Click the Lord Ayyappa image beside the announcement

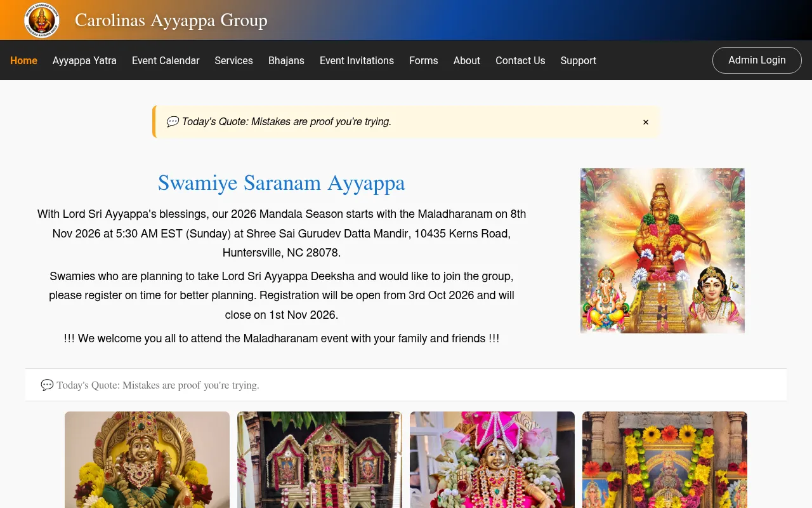[x=662, y=251]
